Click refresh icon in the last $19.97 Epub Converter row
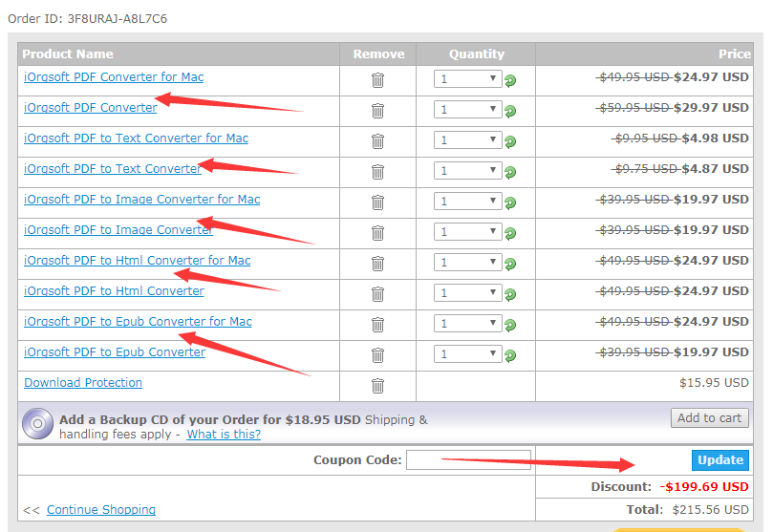Screen dimensions: 773x532 [510, 355]
